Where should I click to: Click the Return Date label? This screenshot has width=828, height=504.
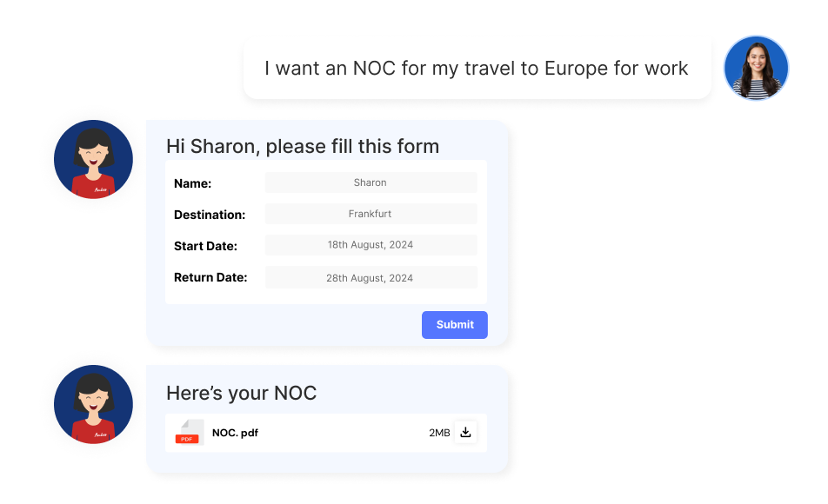tap(210, 277)
